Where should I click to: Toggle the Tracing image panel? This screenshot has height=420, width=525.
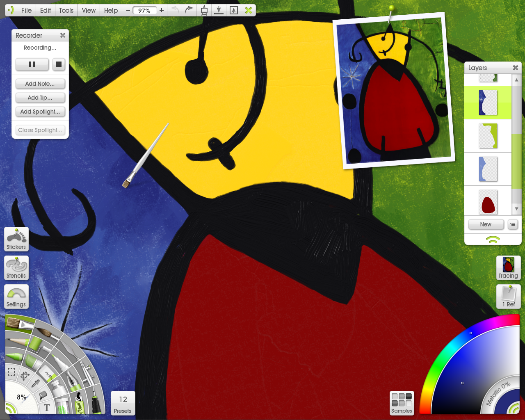point(509,268)
